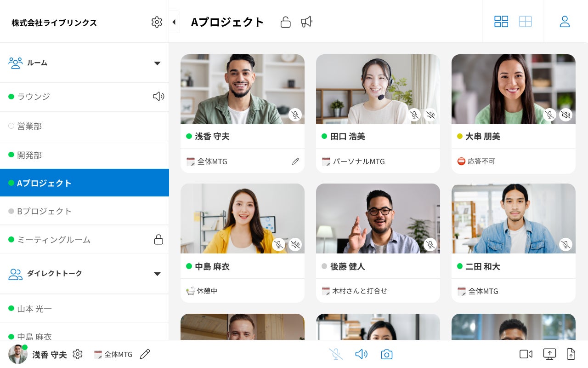Toggle the room lock next to Aプロジェクト title
The height and width of the screenshot is (368, 588).
tap(285, 22)
